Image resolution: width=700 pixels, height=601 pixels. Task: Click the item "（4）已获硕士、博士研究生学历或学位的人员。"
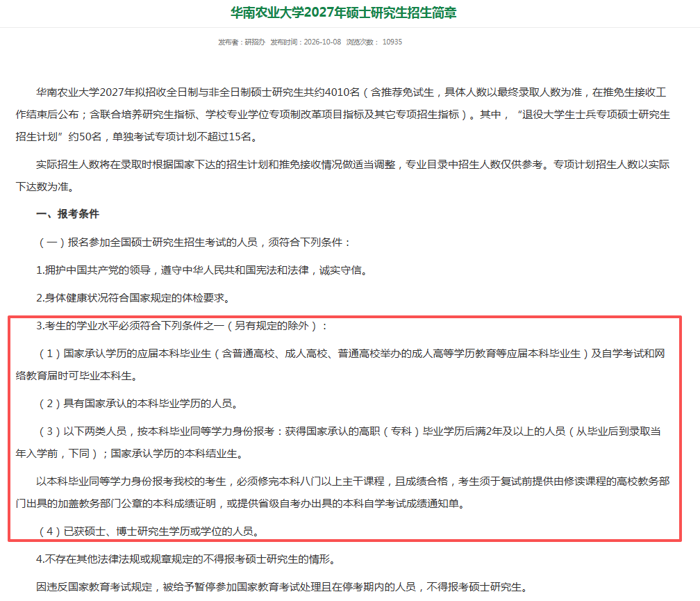(x=149, y=531)
